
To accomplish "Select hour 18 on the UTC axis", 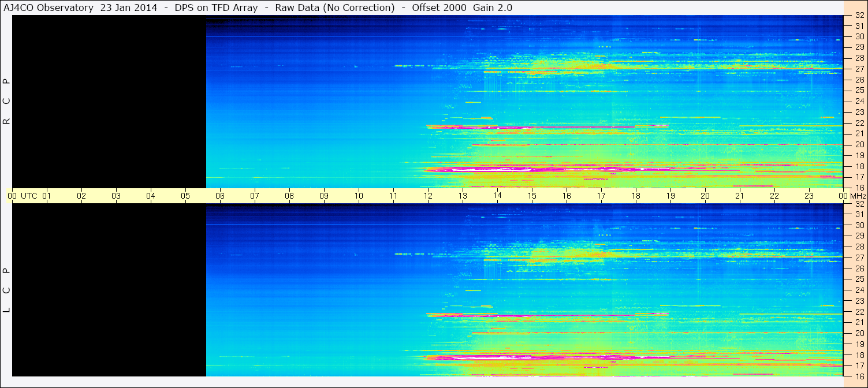I will 636,196.
